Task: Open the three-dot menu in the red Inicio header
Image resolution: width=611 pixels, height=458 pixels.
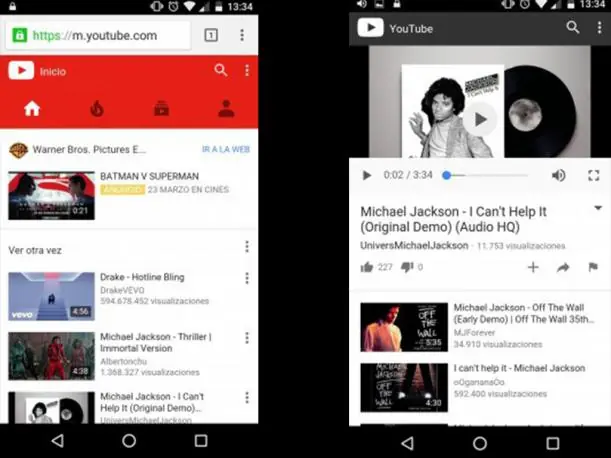Action: (x=247, y=70)
